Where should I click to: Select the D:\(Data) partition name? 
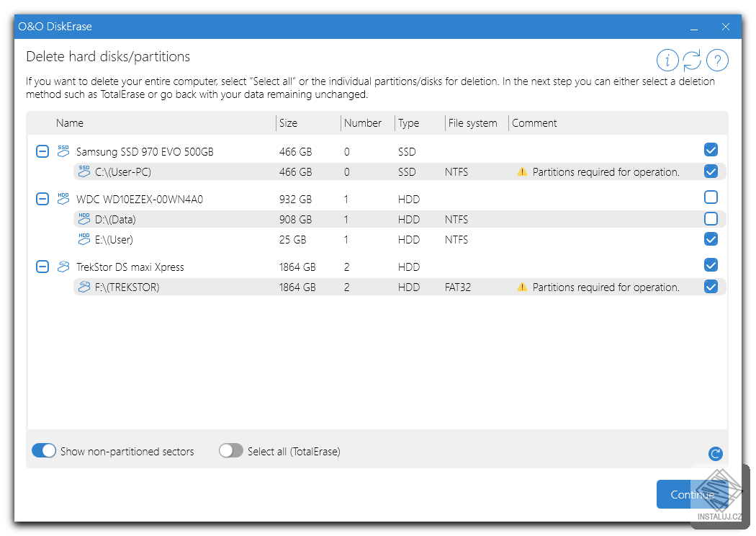115,220
